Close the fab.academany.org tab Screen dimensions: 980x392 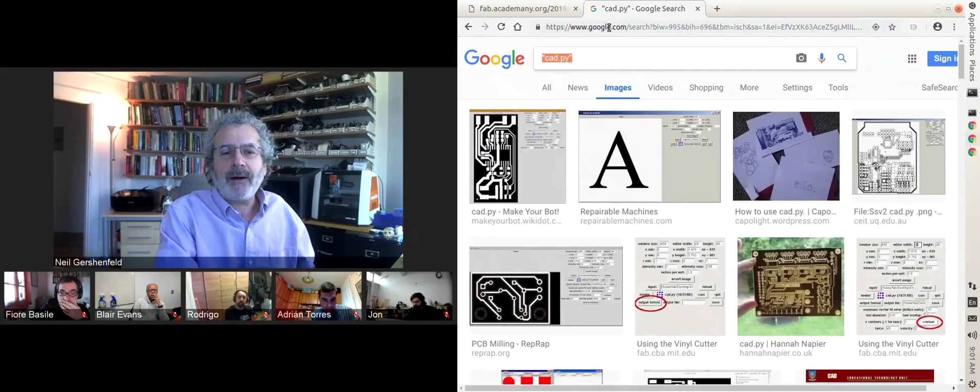click(576, 9)
